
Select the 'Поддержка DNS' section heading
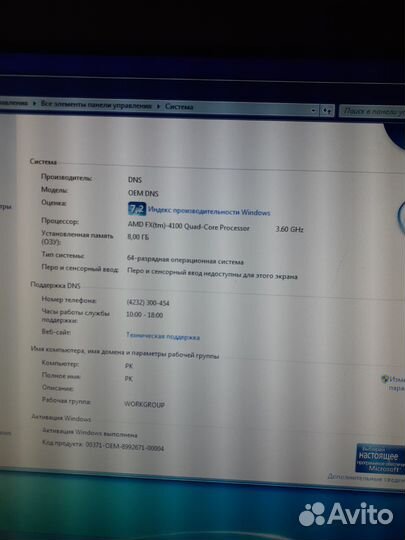click(x=55, y=285)
